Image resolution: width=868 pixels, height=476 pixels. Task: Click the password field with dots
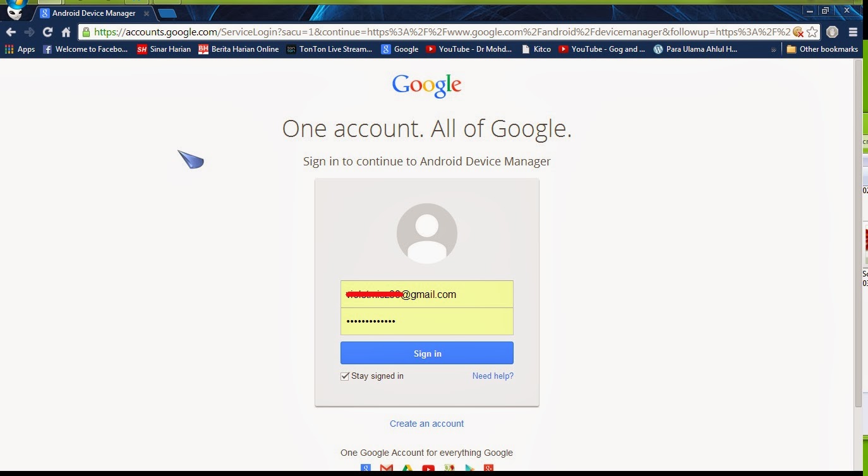[x=427, y=321]
